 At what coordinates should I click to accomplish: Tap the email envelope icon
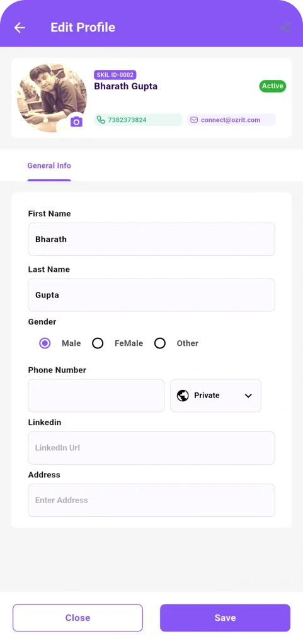(x=194, y=120)
